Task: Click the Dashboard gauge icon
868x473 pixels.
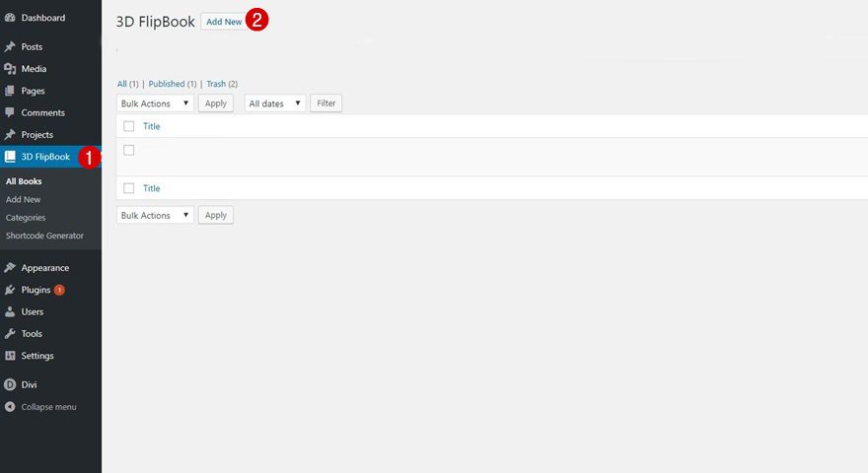Action: click(10, 18)
